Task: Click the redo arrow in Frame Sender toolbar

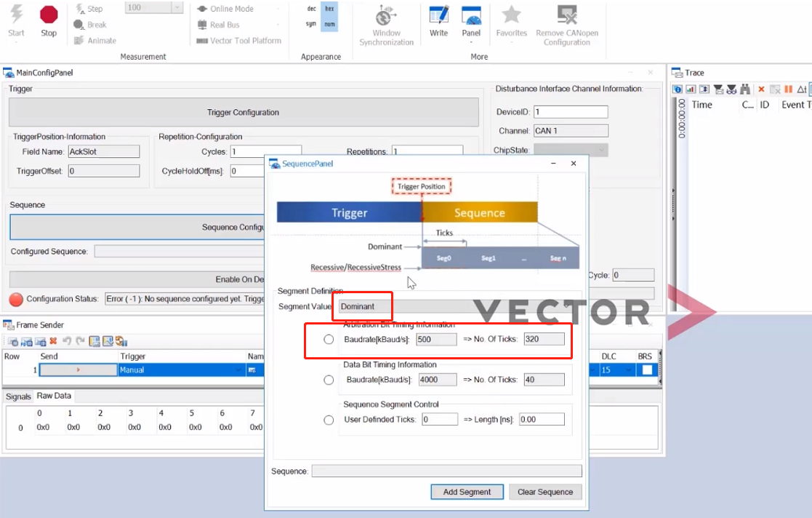Action: [x=80, y=340]
